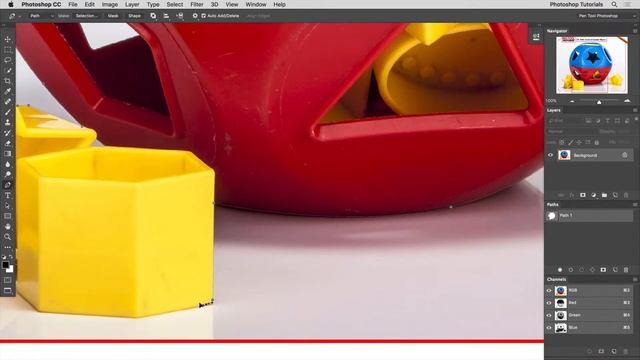Open the File menu
The width and height of the screenshot is (640, 360).
click(x=73, y=4)
